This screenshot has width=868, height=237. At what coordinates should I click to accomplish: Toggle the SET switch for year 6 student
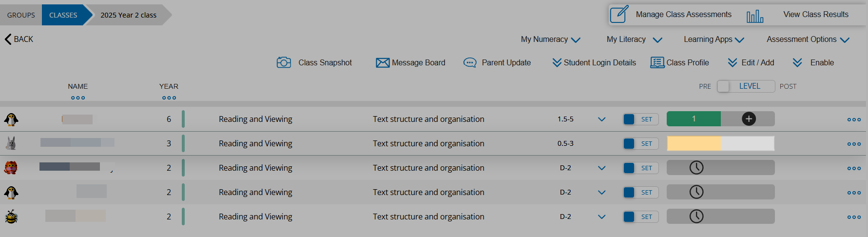(x=640, y=119)
